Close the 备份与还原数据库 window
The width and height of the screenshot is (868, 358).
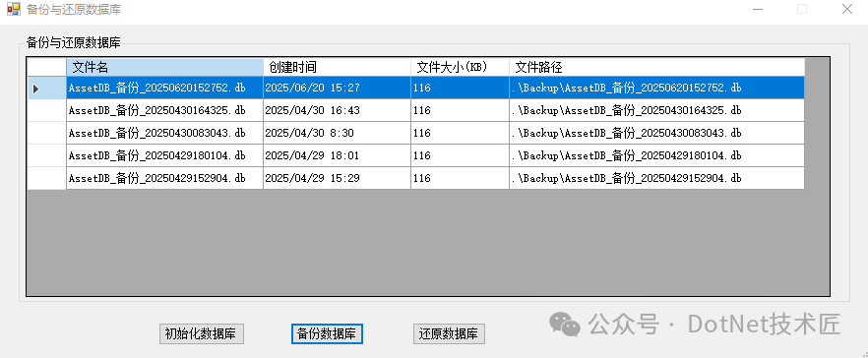pos(846,10)
